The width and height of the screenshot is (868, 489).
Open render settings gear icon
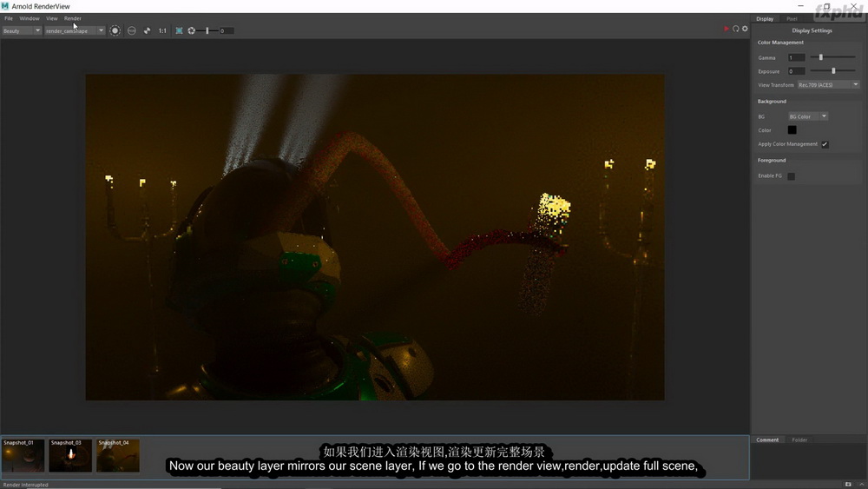pyautogui.click(x=745, y=29)
